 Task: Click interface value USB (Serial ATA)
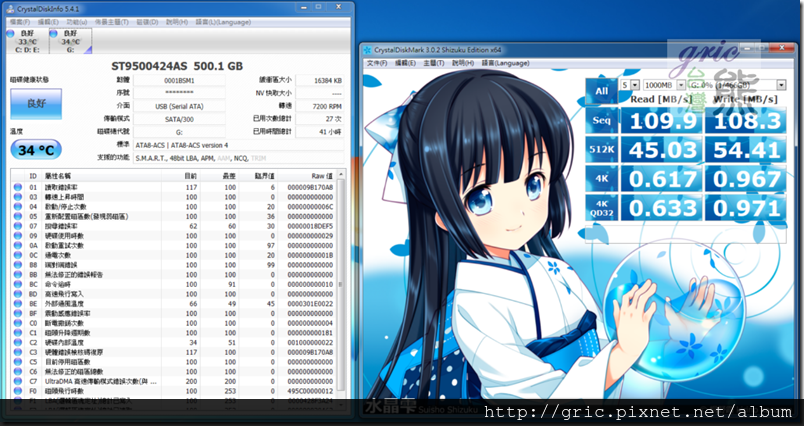coord(179,106)
